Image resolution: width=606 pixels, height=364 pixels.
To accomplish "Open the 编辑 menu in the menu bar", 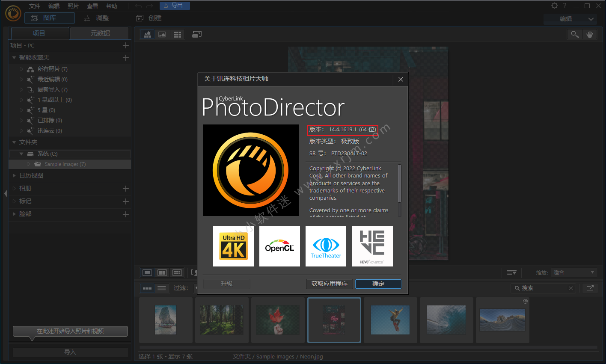I will click(x=54, y=6).
